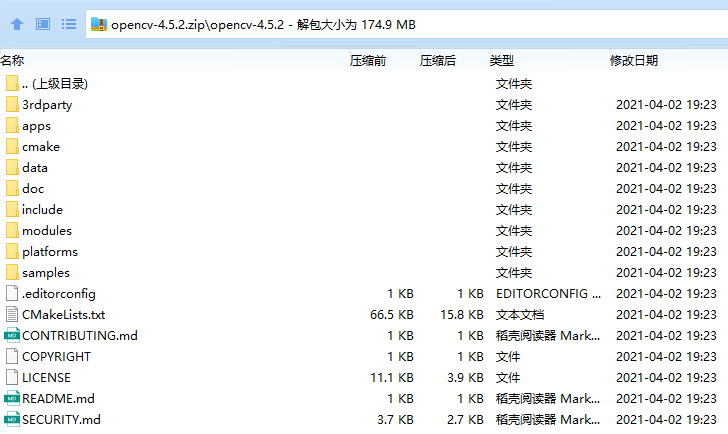Select the samples folder icon

tap(12, 272)
